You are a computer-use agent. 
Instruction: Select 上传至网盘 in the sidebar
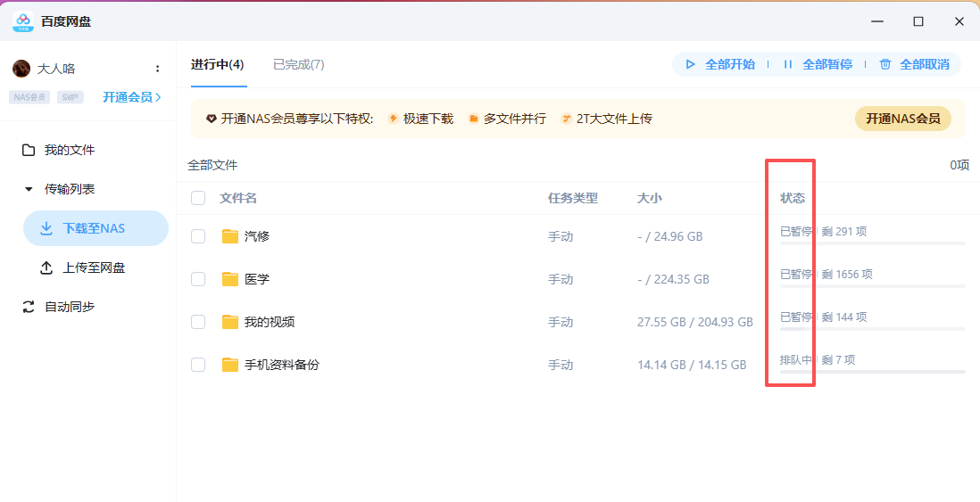[96, 267]
